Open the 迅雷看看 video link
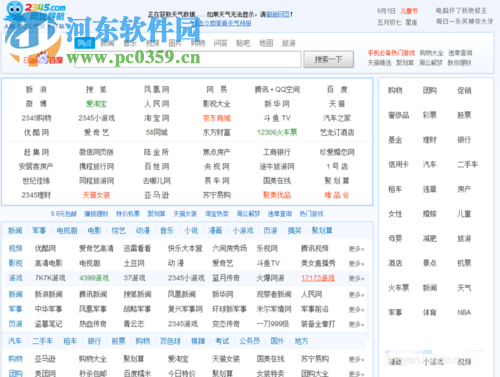The width and height of the screenshot is (500, 377). click(x=137, y=248)
